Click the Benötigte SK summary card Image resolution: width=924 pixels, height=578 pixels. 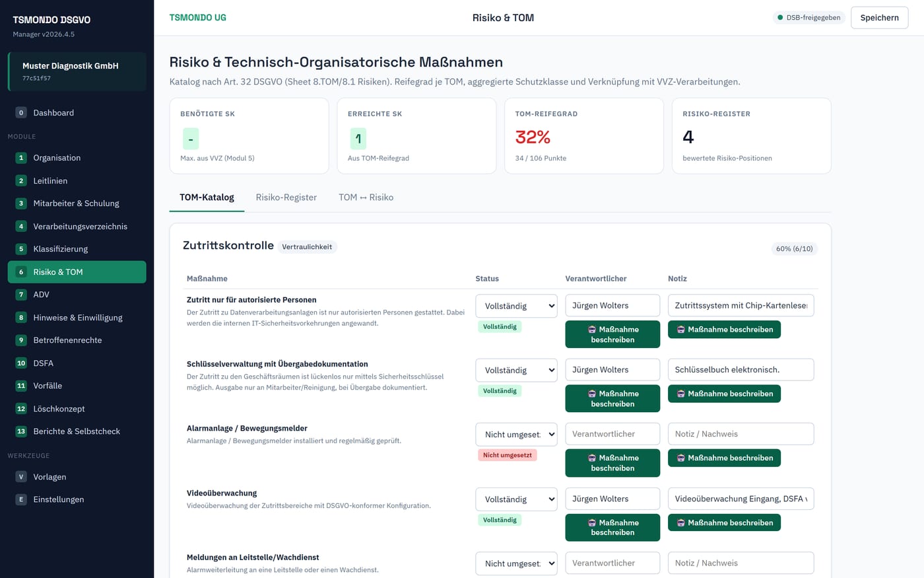[249, 136]
